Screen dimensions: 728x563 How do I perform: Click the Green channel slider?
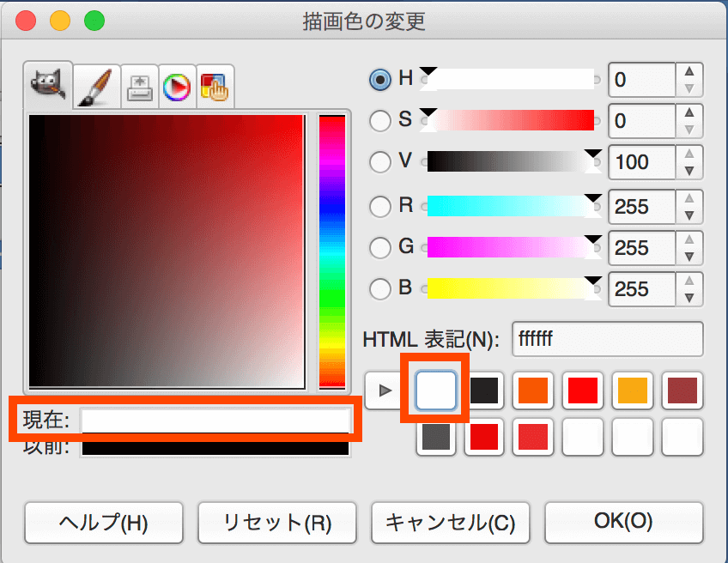click(511, 247)
